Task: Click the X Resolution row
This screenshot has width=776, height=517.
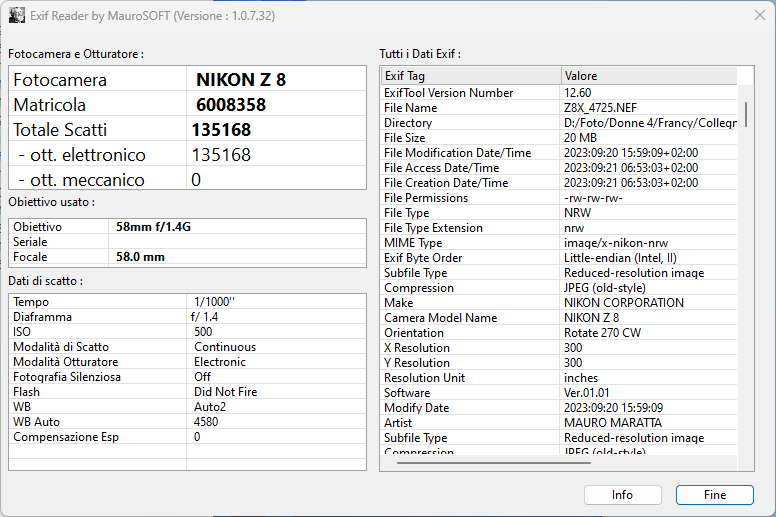Action: (x=559, y=348)
